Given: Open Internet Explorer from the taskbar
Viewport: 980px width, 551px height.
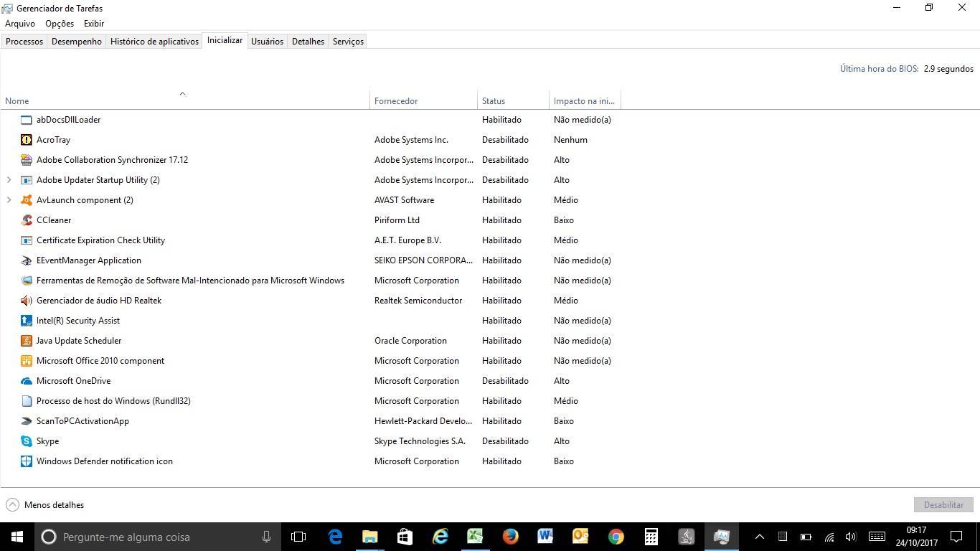Looking at the screenshot, I should pos(440,537).
